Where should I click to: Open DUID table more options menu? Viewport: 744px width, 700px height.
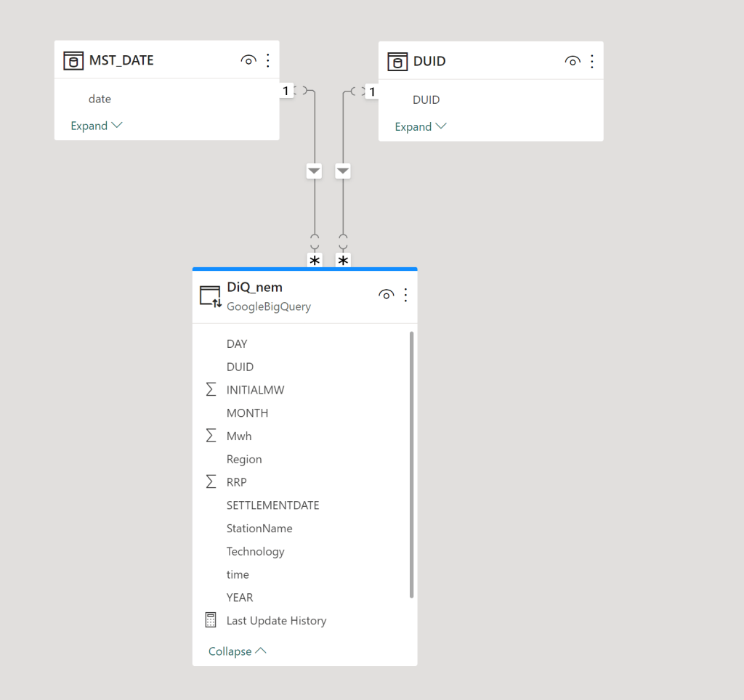pyautogui.click(x=592, y=62)
